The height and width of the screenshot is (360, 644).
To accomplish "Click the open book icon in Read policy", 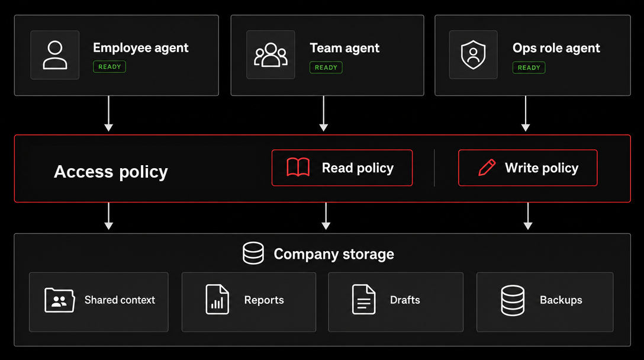I will 298,167.
